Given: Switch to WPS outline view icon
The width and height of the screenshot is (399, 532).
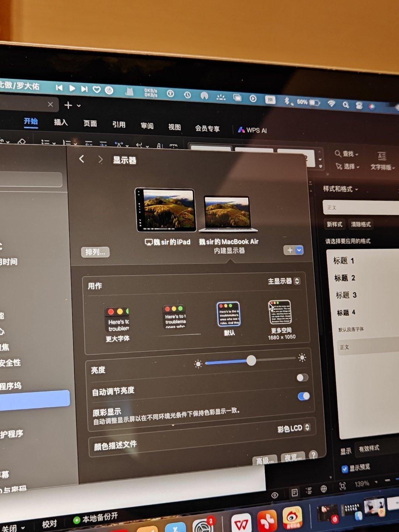Looking at the screenshot, I should pos(309,491).
